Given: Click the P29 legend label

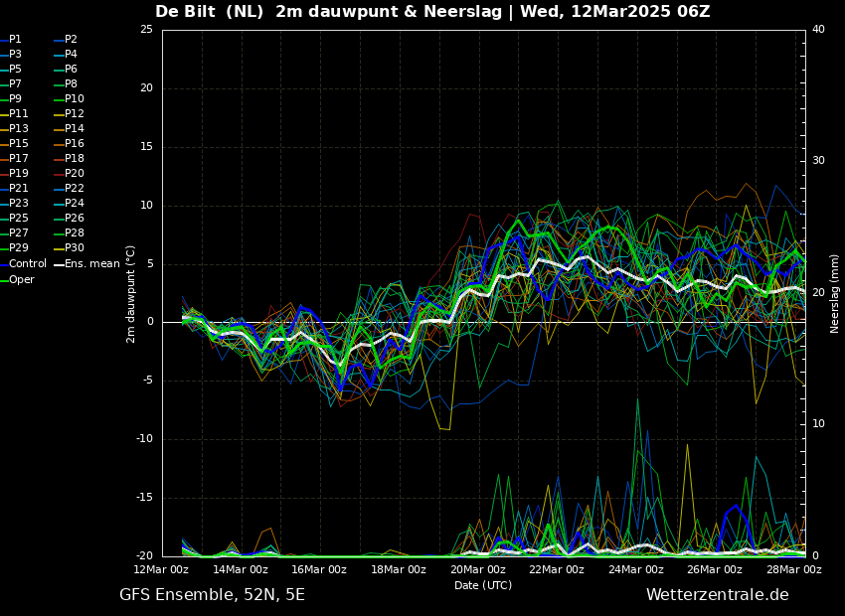Looking at the screenshot, I should [18, 248].
